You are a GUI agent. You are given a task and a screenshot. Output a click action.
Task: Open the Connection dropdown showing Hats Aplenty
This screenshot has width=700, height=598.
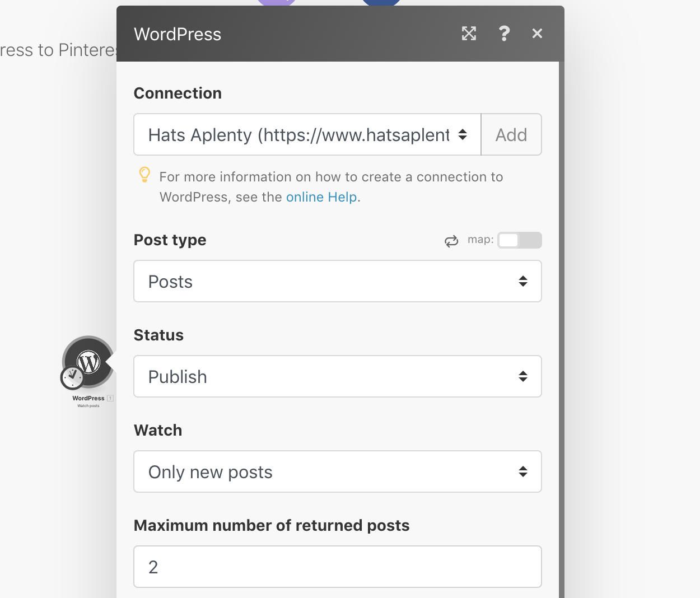[307, 134]
